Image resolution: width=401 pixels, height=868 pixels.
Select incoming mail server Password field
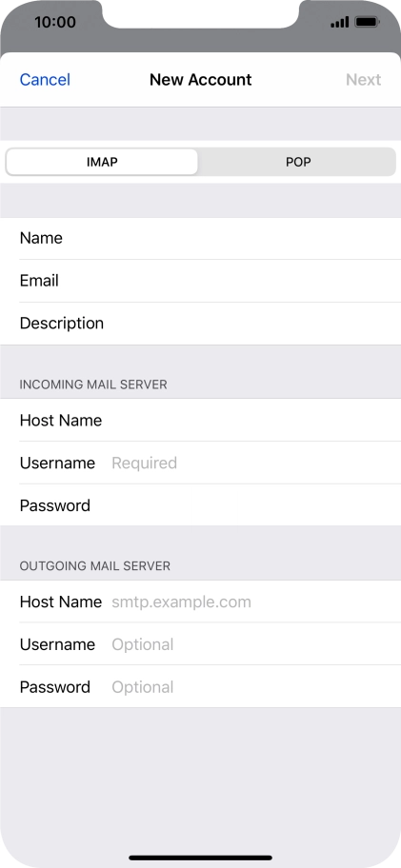pyautogui.click(x=200, y=505)
